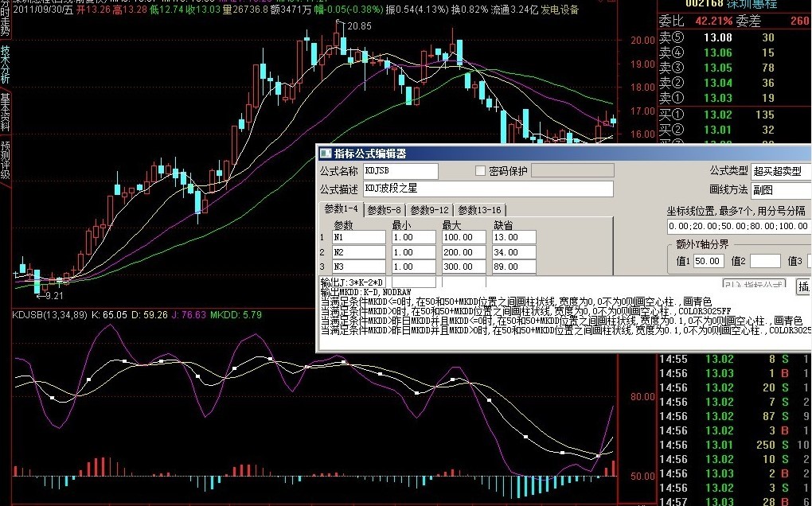Click the 公式名称 field containing KDJSB

pos(400,171)
